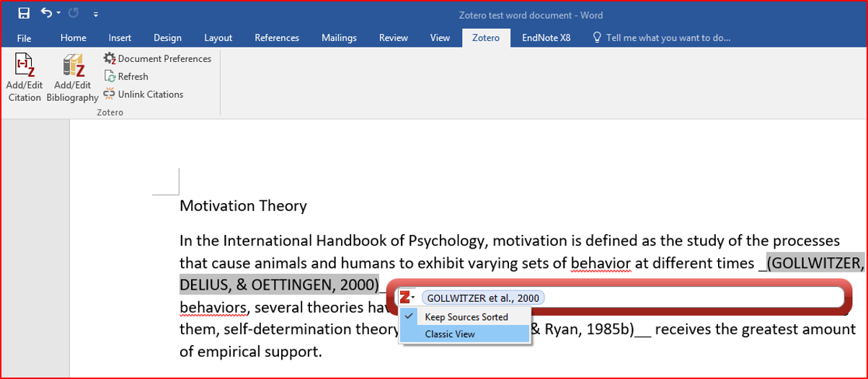Open Customize Quick Access Toolbar dropdown
Image resolution: width=868 pixels, height=379 pixels.
[x=96, y=14]
